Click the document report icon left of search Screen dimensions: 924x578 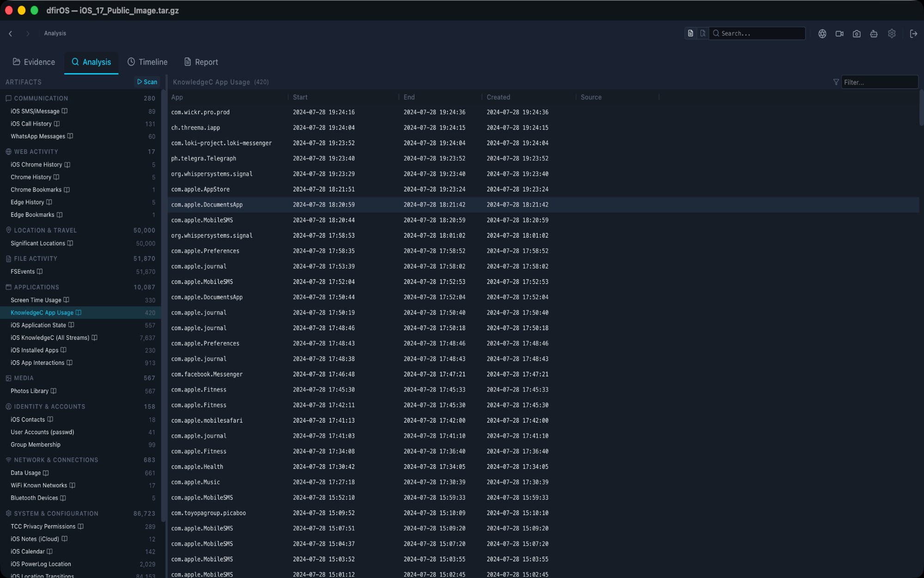click(690, 33)
